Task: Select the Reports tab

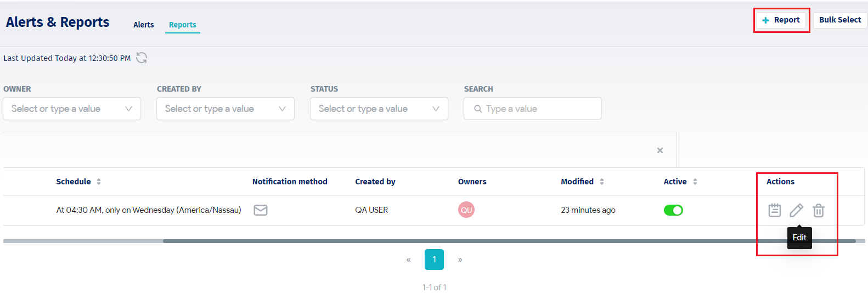Action: pyautogui.click(x=183, y=25)
